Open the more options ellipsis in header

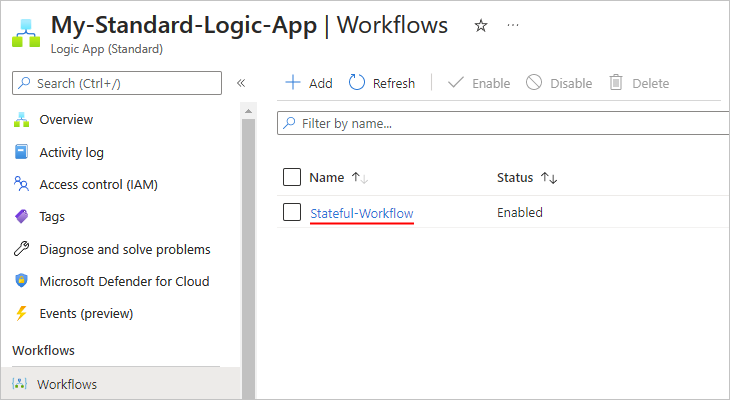[513, 25]
